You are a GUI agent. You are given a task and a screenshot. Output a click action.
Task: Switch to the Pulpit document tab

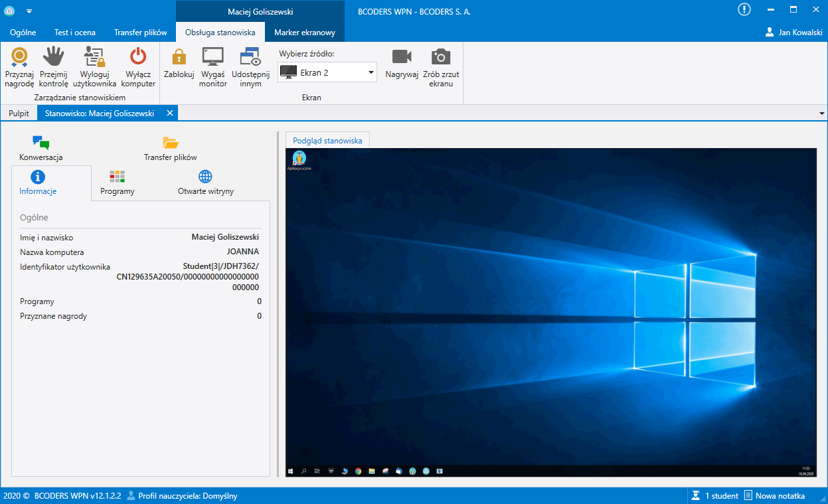coord(19,114)
